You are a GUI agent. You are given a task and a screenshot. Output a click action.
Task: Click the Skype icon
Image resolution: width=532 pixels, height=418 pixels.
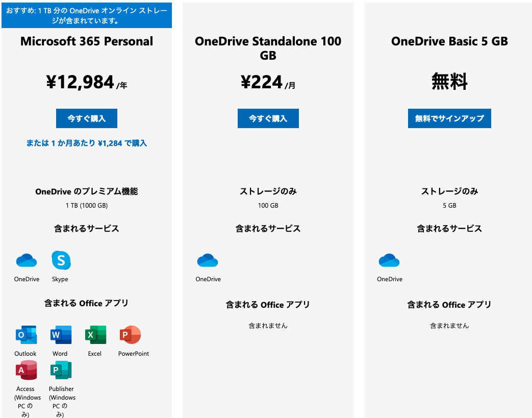pos(61,260)
